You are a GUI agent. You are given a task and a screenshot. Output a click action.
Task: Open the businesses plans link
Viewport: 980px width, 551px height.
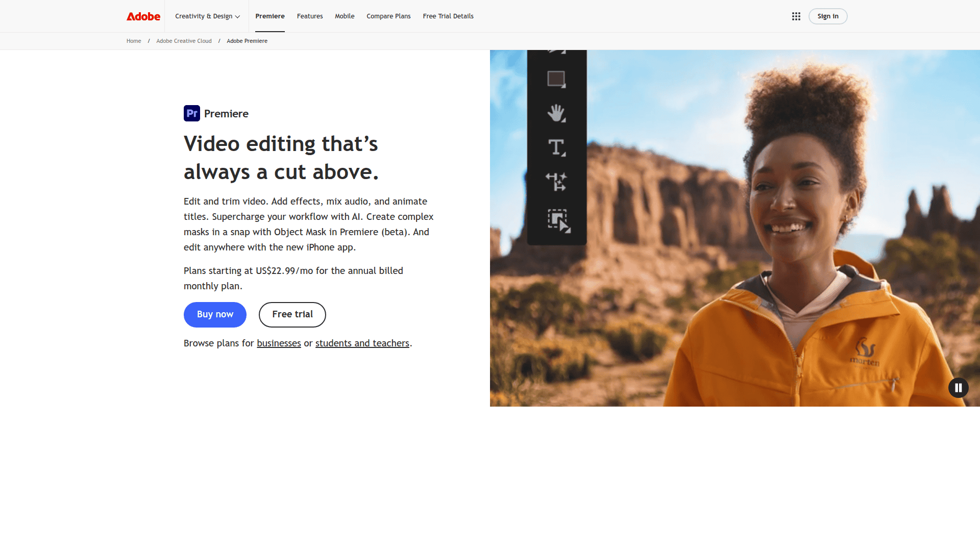coord(279,343)
